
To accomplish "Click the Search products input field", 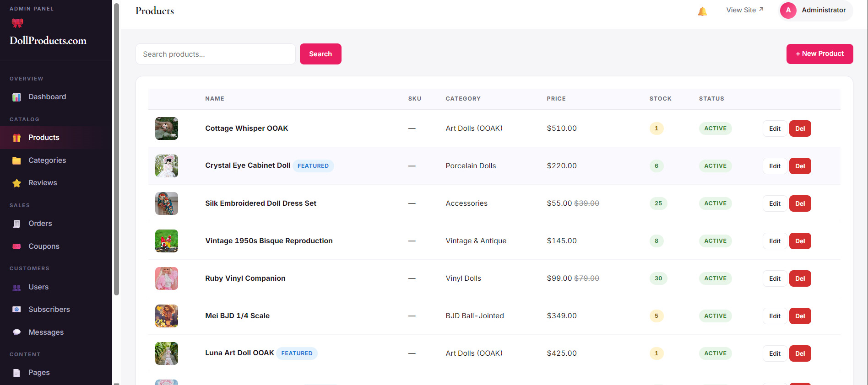I will pyautogui.click(x=216, y=54).
